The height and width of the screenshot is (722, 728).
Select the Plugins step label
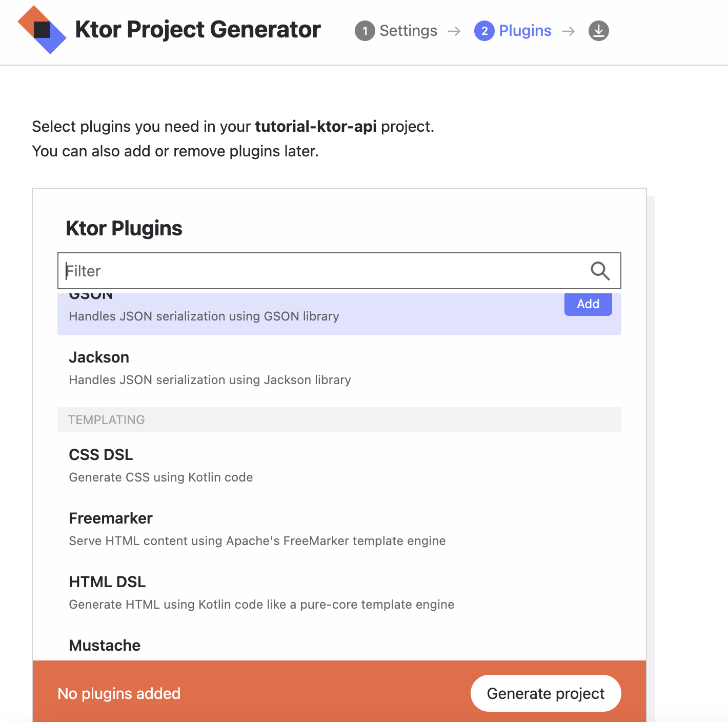pyautogui.click(x=525, y=31)
